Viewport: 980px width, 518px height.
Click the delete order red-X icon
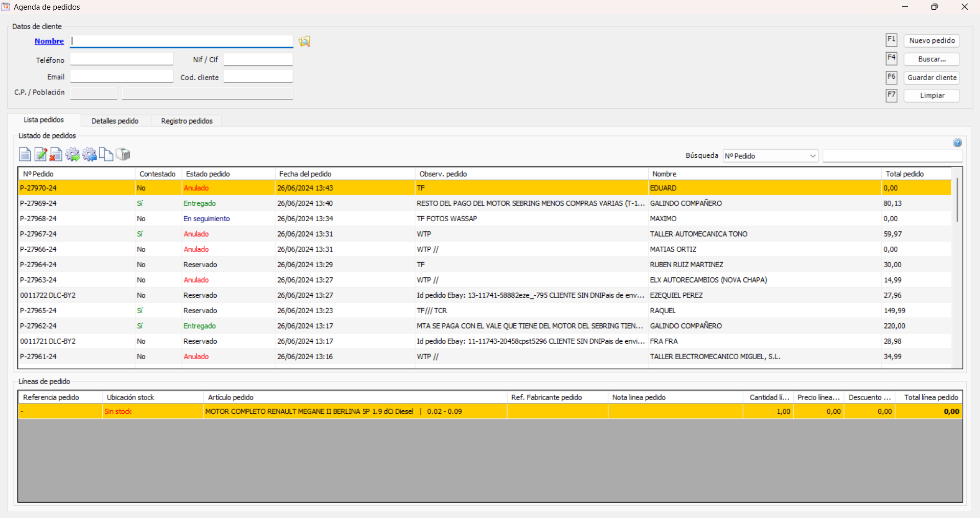[x=56, y=154]
